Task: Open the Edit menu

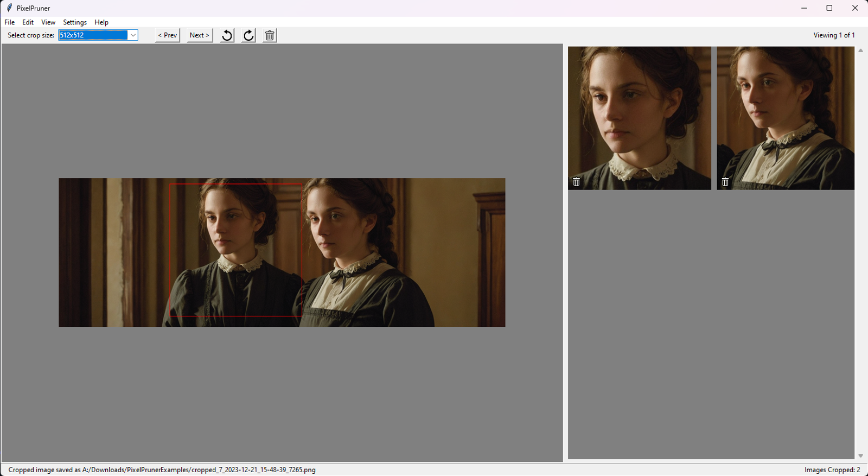Action: click(28, 22)
